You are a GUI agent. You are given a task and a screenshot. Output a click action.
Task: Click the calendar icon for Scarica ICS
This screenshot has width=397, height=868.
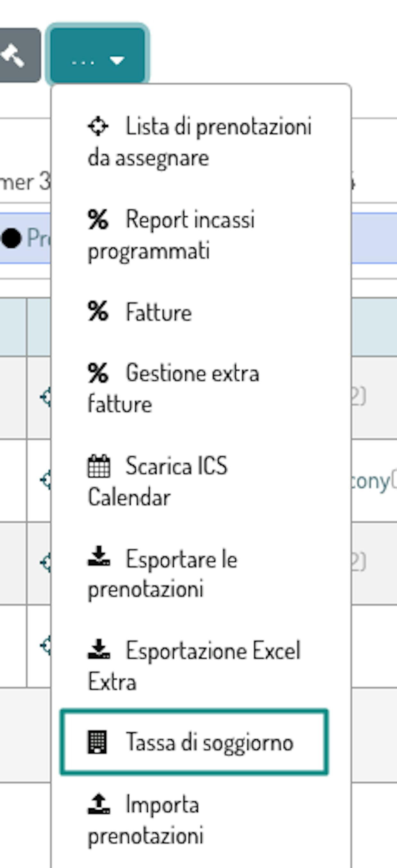point(99,466)
